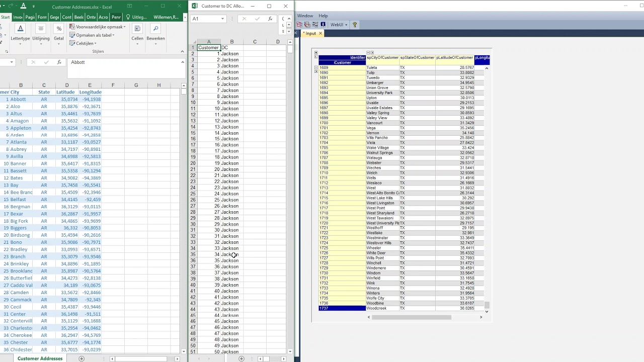Open Uitlijning alignment group in ribbon
This screenshot has height=362, width=644.
41,34
